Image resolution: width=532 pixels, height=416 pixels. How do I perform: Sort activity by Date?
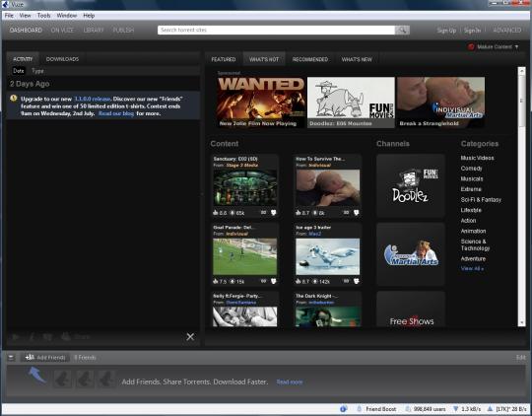(x=19, y=71)
